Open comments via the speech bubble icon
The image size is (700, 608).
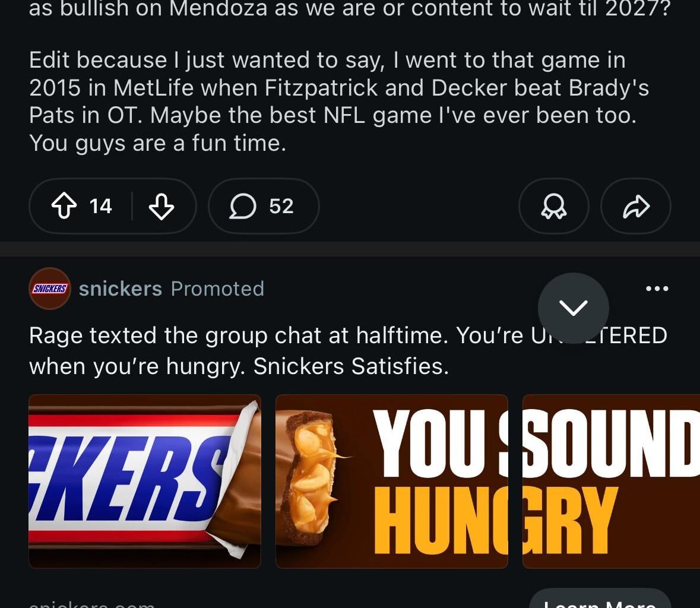click(x=242, y=207)
